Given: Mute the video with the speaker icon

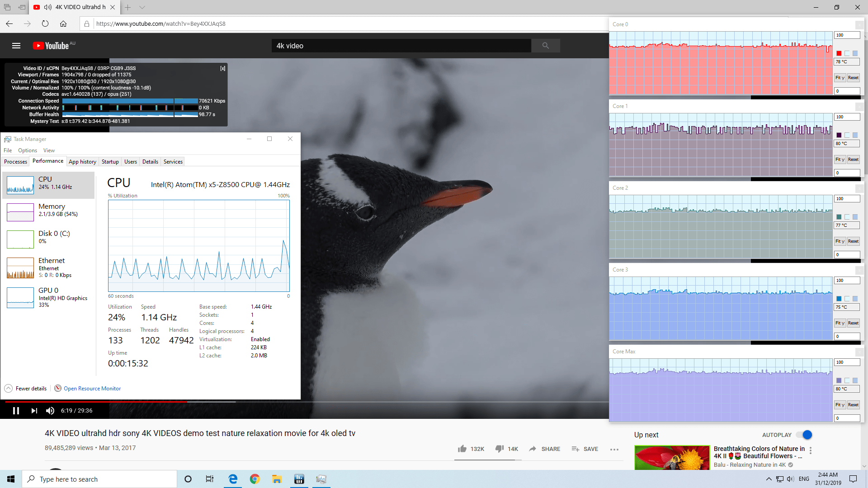Looking at the screenshot, I should [50, 411].
